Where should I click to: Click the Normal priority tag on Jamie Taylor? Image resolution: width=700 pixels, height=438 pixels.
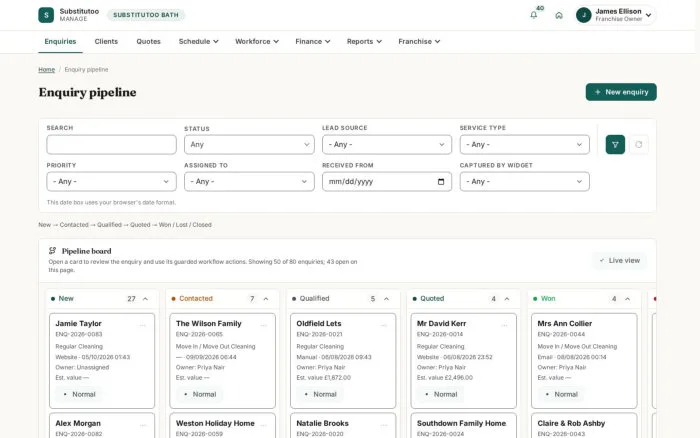(x=79, y=394)
